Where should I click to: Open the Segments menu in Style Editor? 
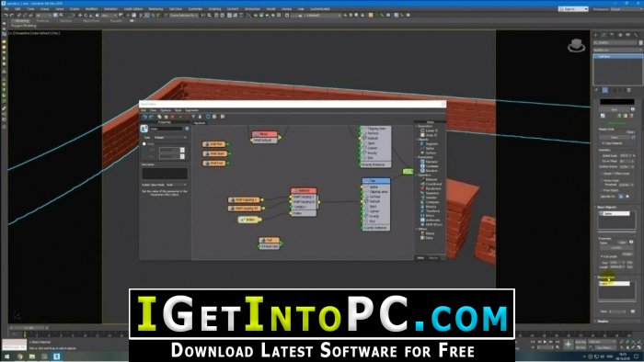tap(191, 110)
